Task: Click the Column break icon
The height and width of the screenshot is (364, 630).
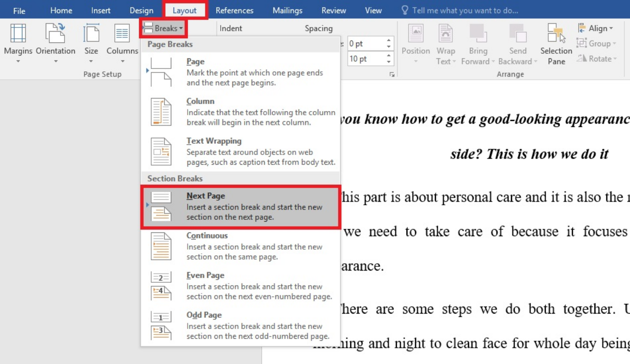Action: 161,112
